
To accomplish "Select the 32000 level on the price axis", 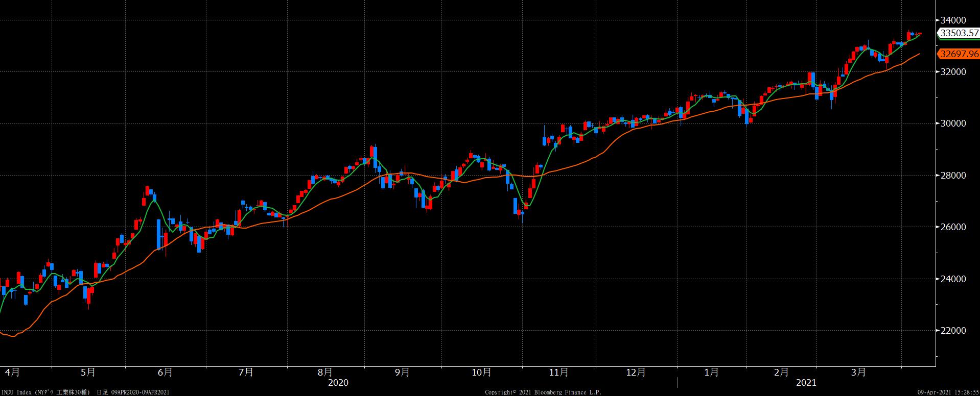I will [953, 72].
